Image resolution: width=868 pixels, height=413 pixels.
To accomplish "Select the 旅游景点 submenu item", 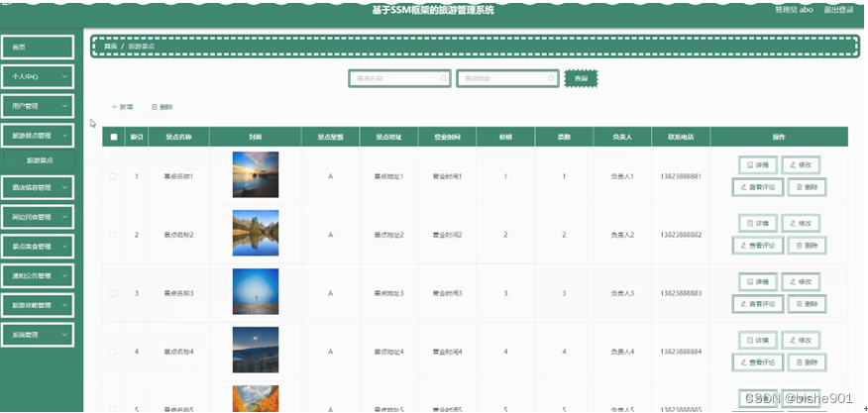I will (x=40, y=160).
